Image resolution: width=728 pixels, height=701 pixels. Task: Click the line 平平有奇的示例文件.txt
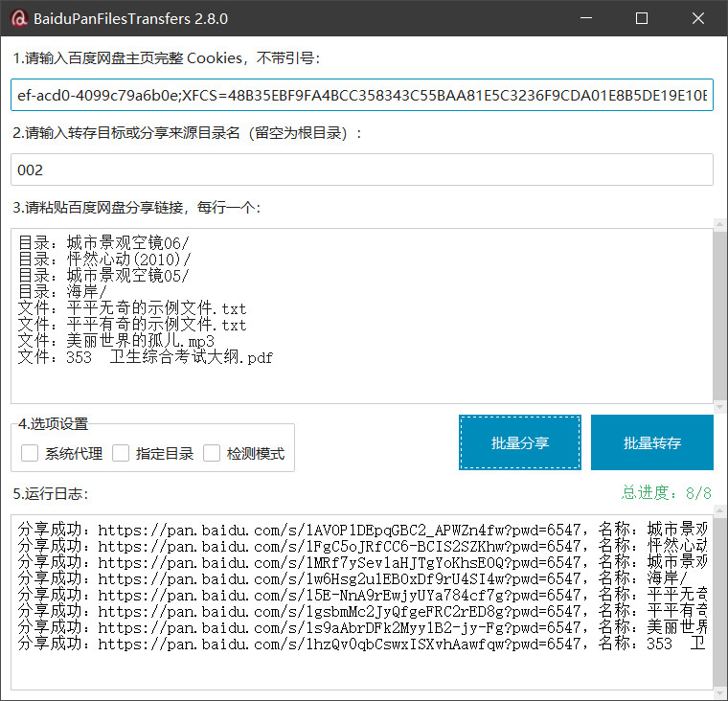132,325
